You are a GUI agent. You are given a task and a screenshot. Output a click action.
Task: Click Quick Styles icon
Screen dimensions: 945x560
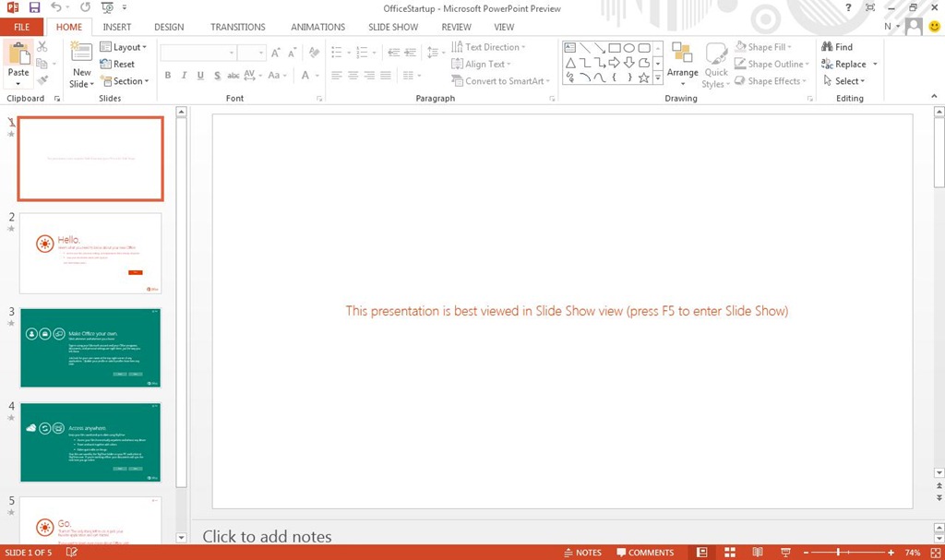pyautogui.click(x=716, y=53)
